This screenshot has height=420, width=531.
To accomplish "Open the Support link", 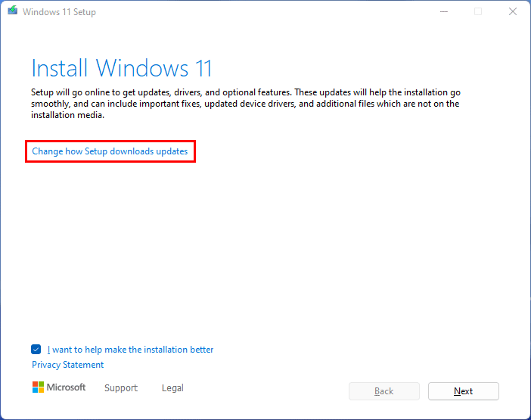I will 121,387.
